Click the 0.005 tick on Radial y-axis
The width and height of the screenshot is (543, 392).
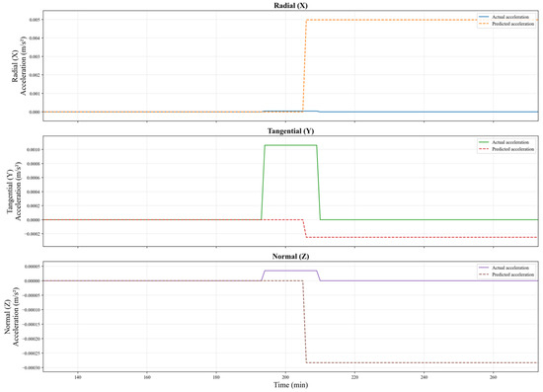[x=35, y=20]
